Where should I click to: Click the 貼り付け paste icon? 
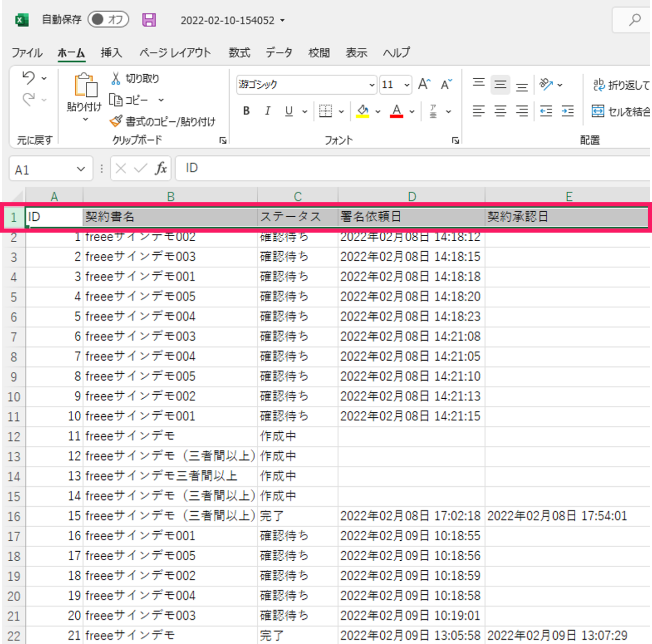click(x=85, y=84)
